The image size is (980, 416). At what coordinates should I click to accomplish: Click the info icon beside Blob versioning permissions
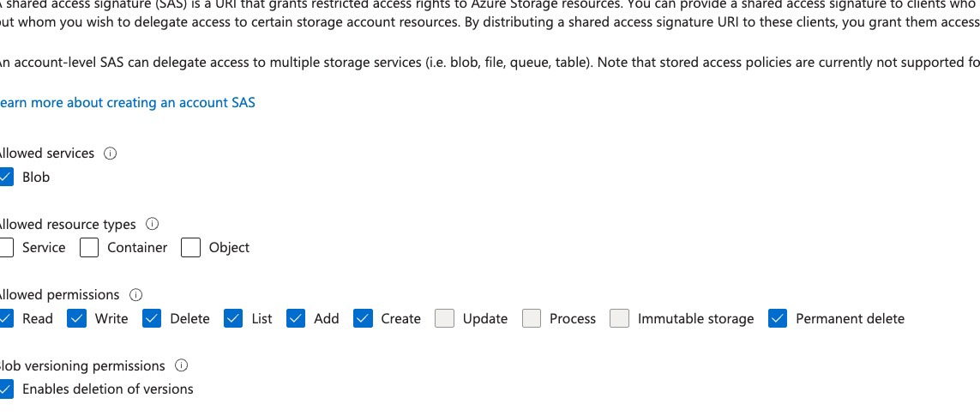[x=181, y=365]
